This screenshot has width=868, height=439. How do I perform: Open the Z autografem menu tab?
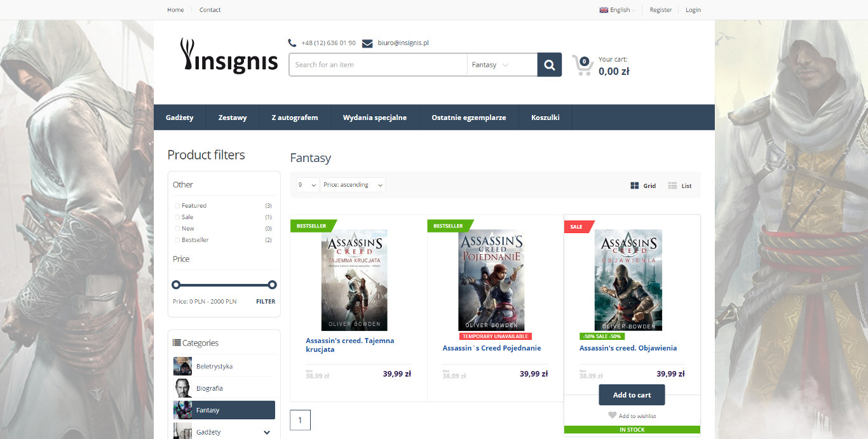click(x=295, y=118)
